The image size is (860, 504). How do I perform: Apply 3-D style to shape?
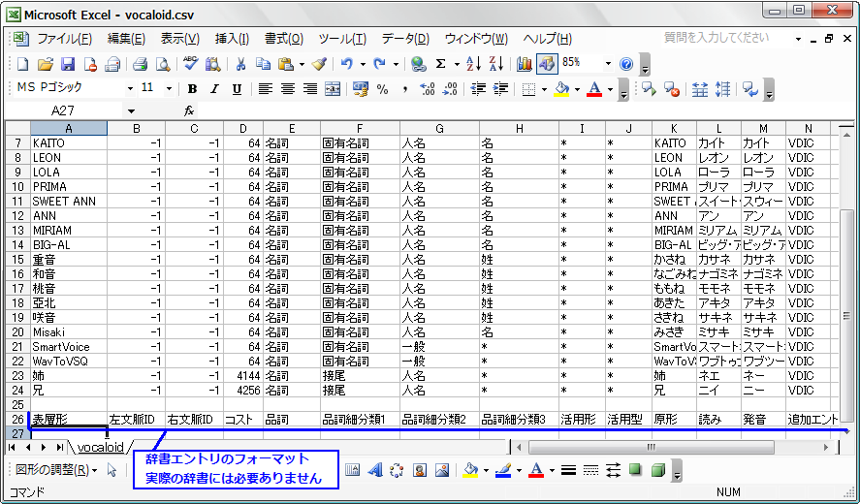tap(657, 470)
